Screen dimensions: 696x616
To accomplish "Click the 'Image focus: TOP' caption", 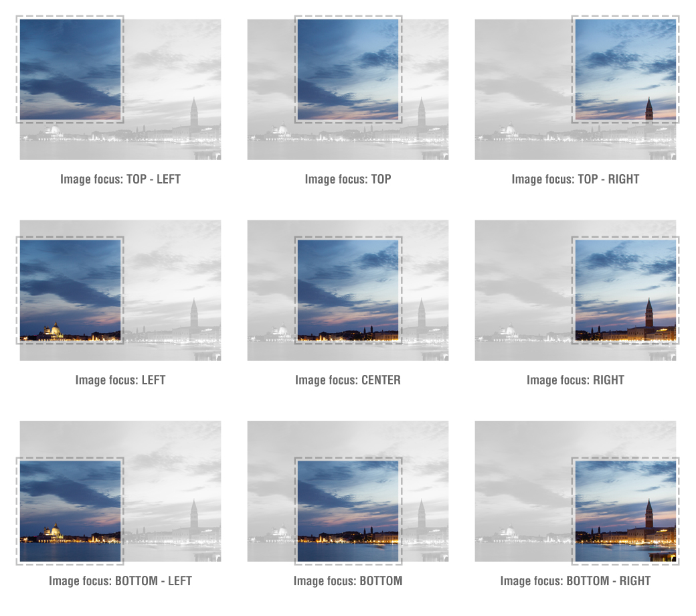I will click(348, 179).
